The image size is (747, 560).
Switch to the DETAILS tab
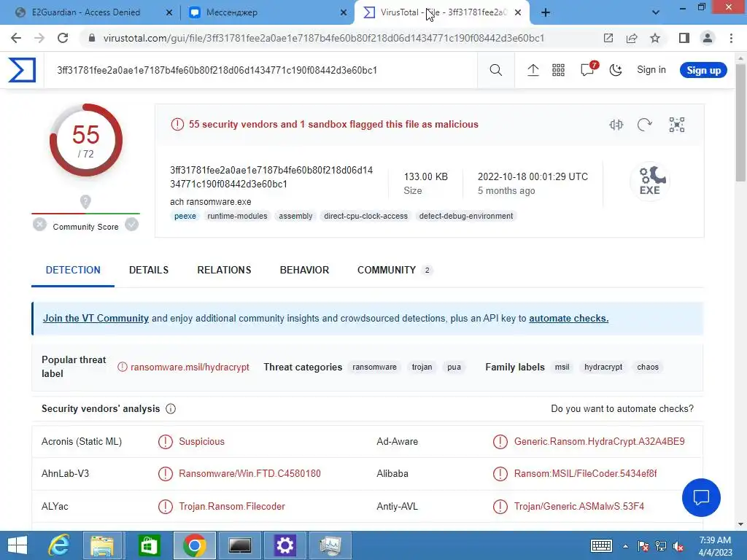(149, 270)
